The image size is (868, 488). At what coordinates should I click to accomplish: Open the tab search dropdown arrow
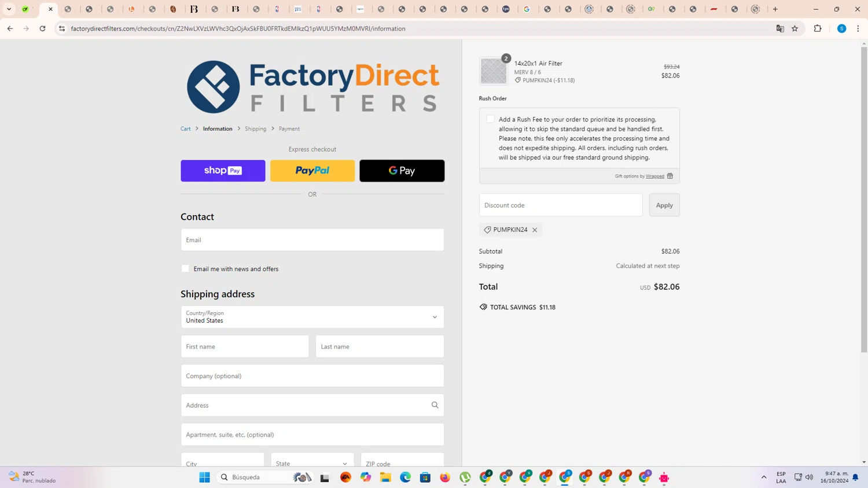(x=9, y=9)
